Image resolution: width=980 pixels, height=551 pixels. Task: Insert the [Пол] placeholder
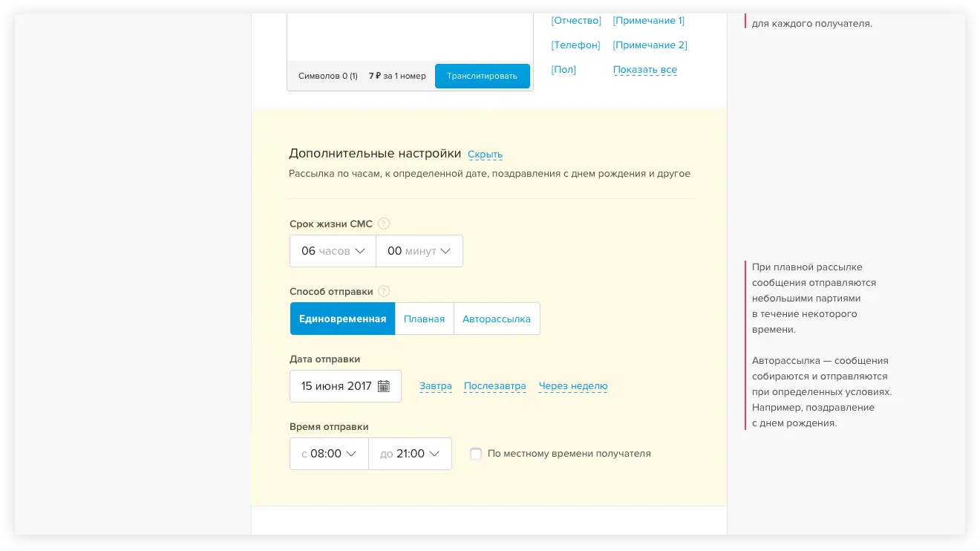[x=563, y=70]
